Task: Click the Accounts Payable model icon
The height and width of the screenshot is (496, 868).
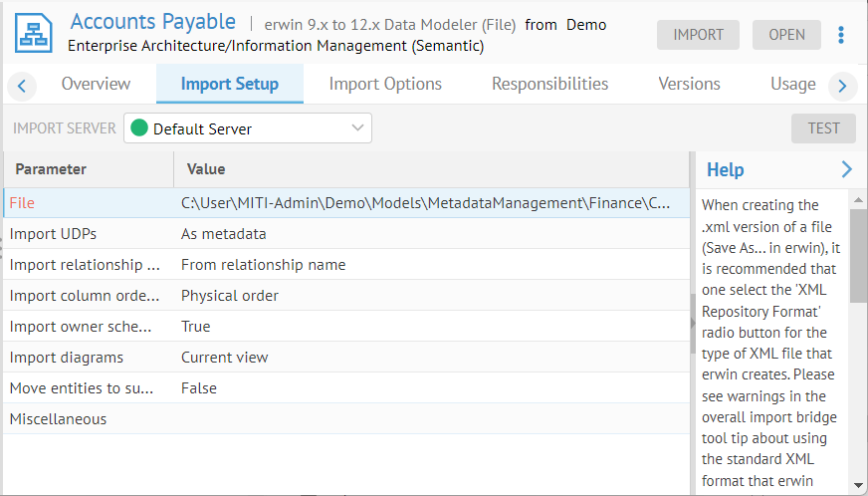Action: pyautogui.click(x=34, y=33)
